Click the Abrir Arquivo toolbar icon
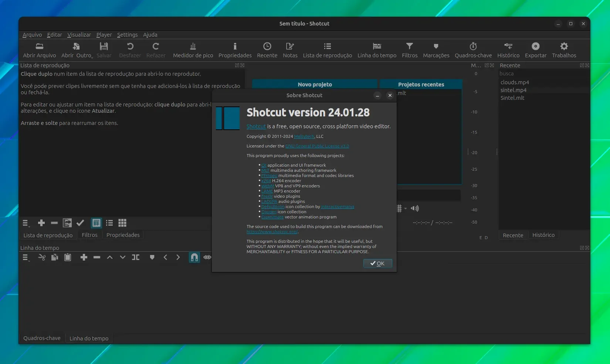This screenshot has width=610, height=364. click(x=40, y=47)
